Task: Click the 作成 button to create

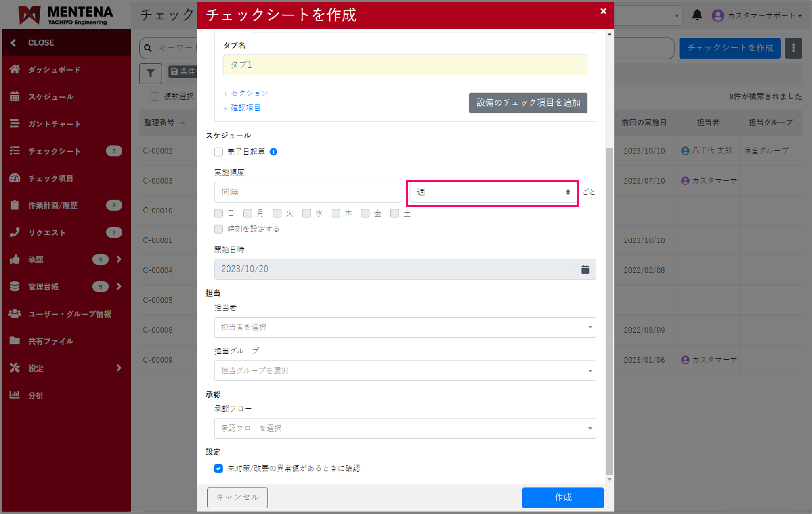Action: point(562,497)
